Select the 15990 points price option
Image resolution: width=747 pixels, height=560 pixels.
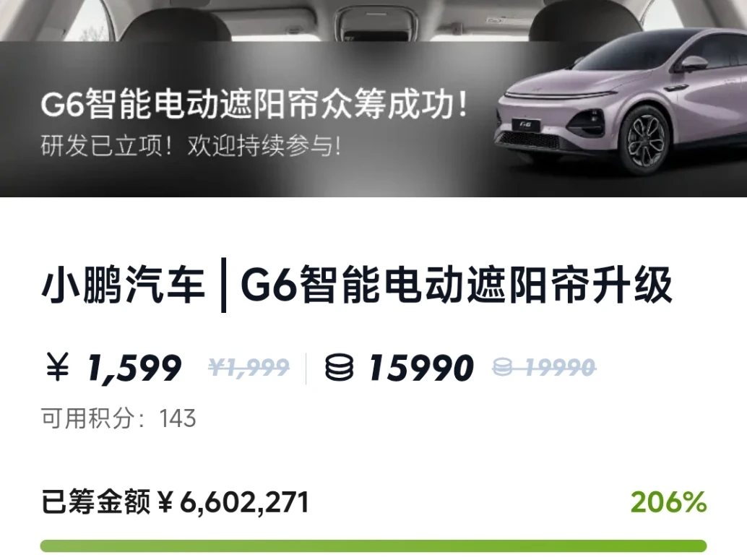(x=400, y=368)
